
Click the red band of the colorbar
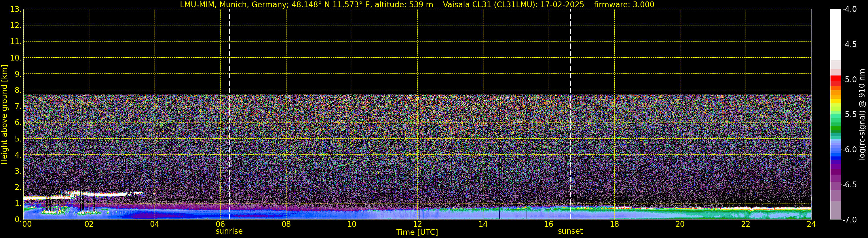836,79
